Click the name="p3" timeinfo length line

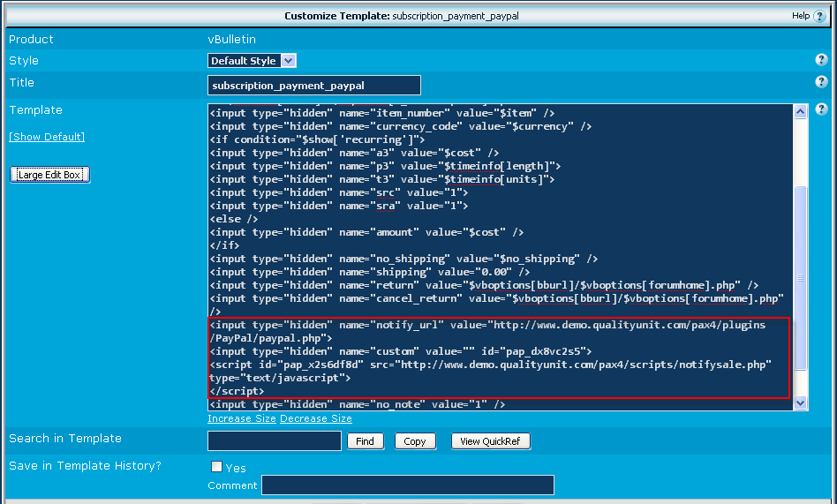point(385,166)
